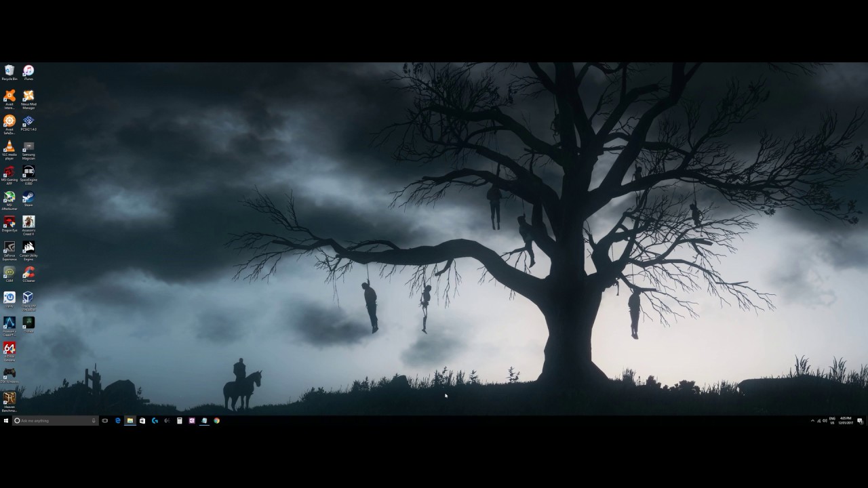Open the Action Center notifications
This screenshot has height=488, width=868.
point(860,421)
